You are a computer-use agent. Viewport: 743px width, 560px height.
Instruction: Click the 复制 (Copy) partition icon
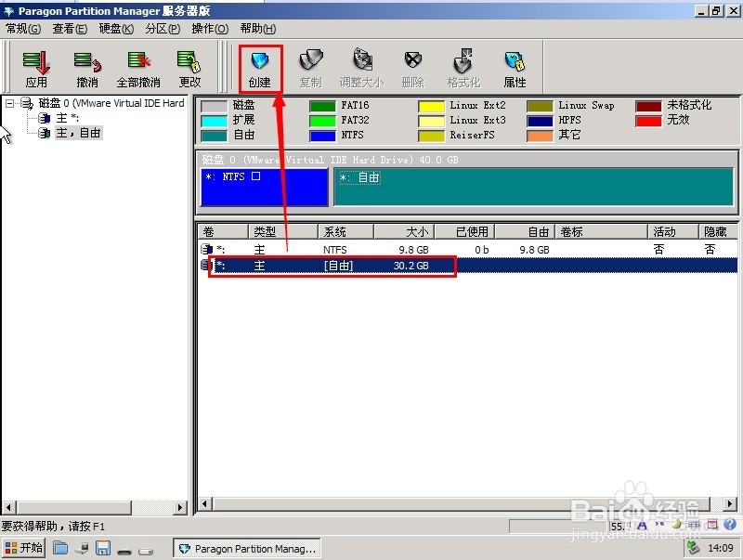tap(311, 68)
